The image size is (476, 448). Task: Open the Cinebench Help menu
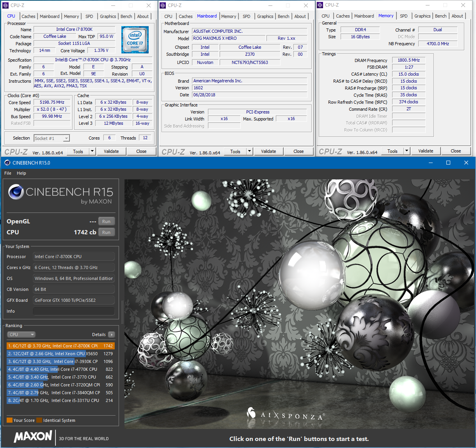tap(21, 173)
